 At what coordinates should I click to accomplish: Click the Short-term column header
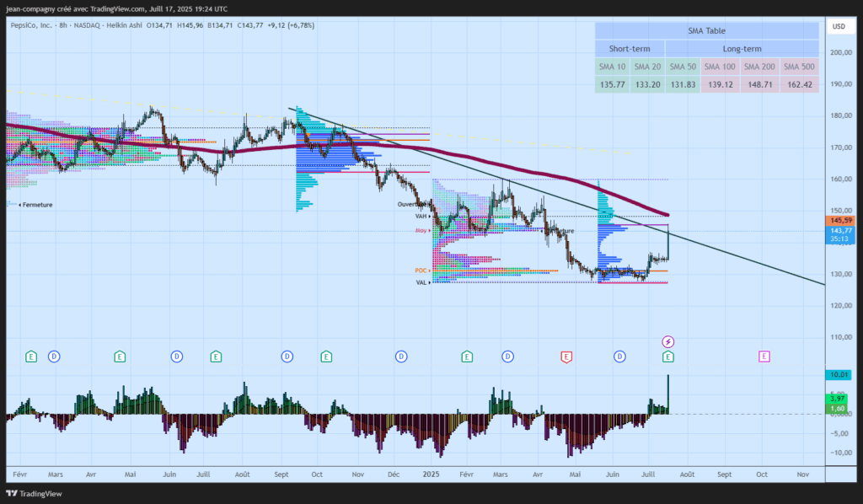click(x=630, y=49)
